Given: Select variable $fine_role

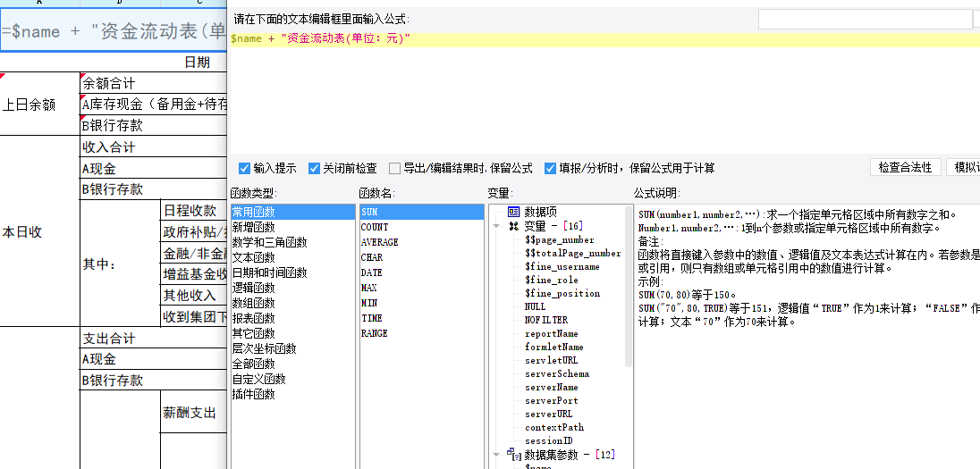Looking at the screenshot, I should (x=551, y=280).
